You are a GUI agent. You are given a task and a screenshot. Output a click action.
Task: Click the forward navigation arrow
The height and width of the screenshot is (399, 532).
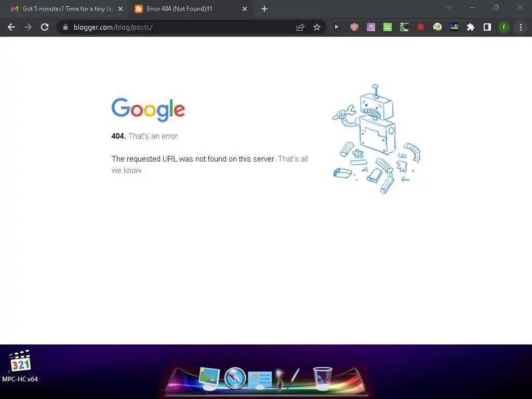point(28,27)
